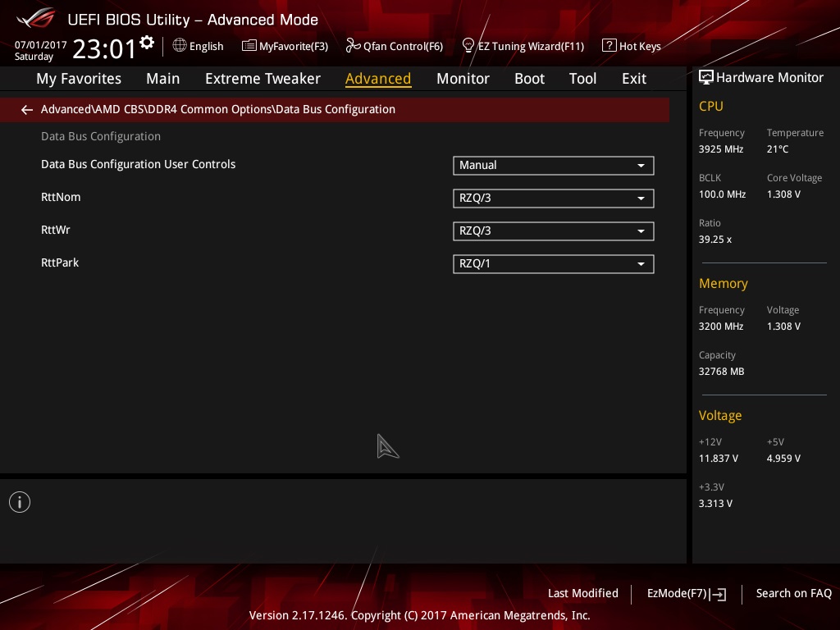840x630 pixels.
Task: Click the 23:01 clock display
Action: click(104, 48)
